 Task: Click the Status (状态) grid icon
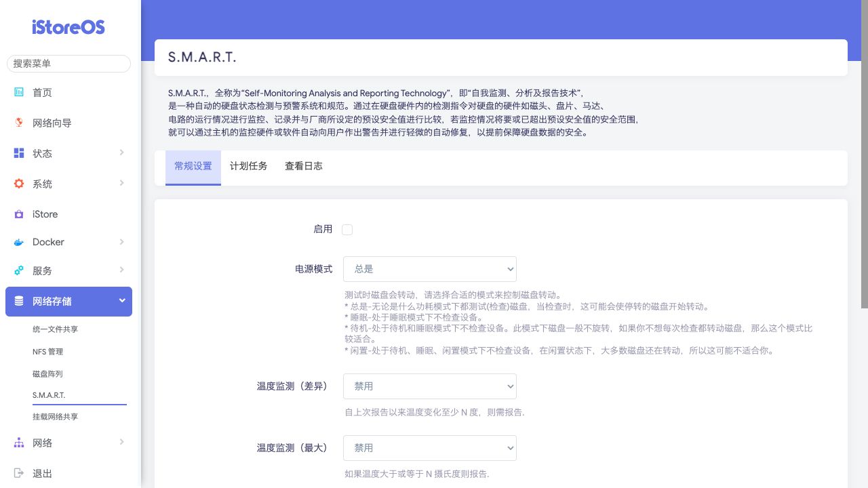[19, 153]
